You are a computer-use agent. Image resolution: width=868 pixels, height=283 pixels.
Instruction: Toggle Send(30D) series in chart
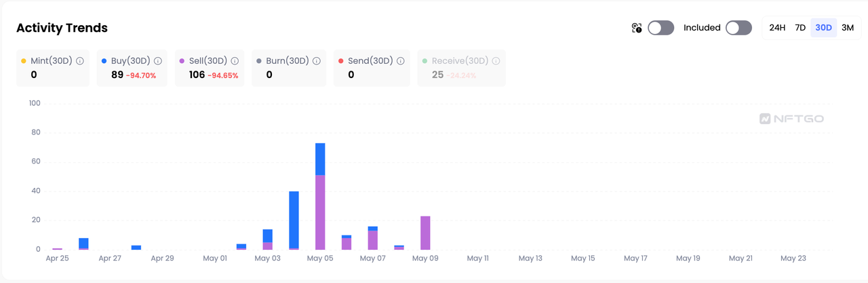click(372, 68)
